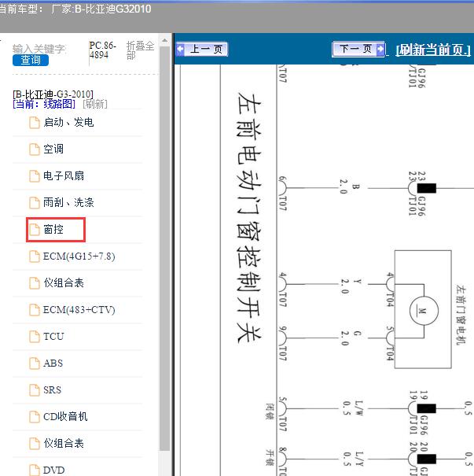Click document icon beside 启动、发电
The width and height of the screenshot is (474, 476).
coord(35,123)
